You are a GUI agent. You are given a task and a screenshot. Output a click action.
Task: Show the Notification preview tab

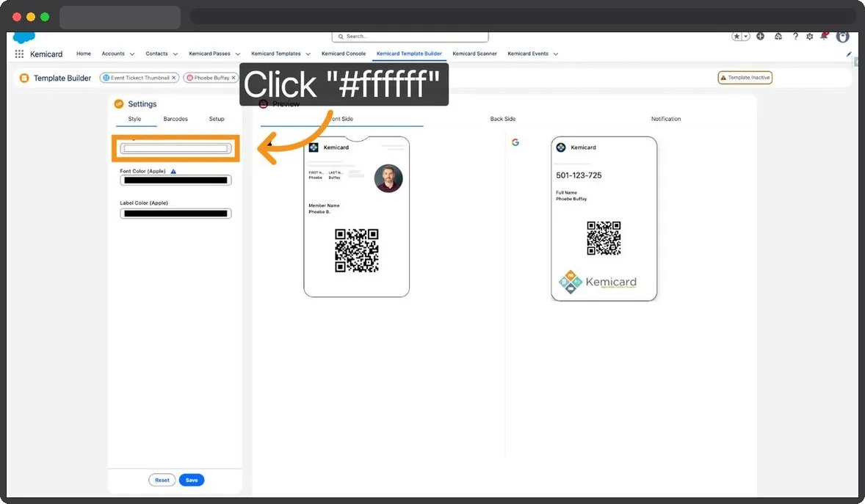pos(666,119)
